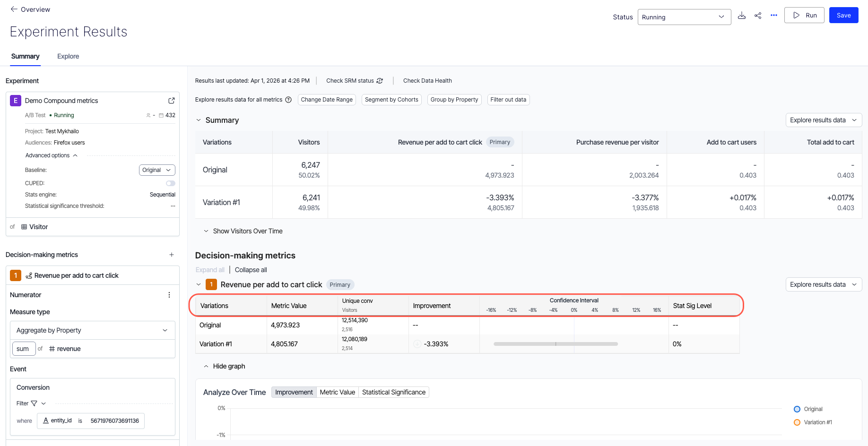Select the Statistical Significance graph tab
868x446 pixels.
393,392
